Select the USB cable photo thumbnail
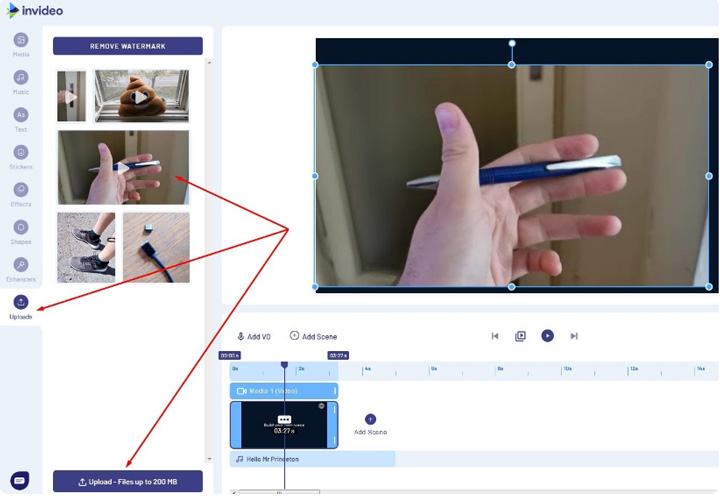 click(156, 247)
